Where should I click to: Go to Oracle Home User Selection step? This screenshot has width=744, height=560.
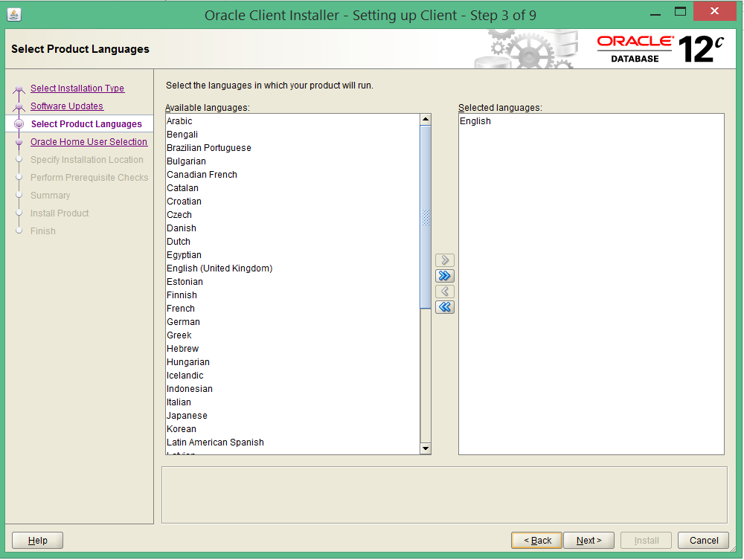click(x=89, y=142)
